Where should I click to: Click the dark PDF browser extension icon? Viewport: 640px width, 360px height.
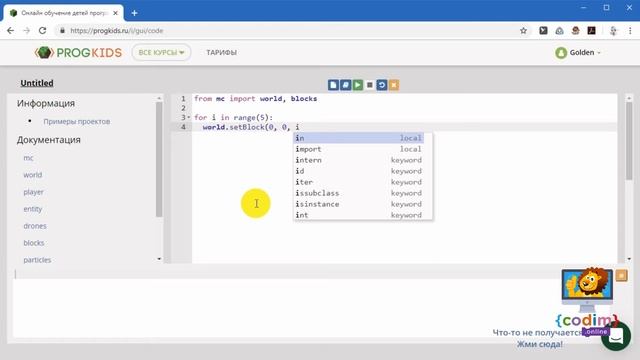pos(591,31)
